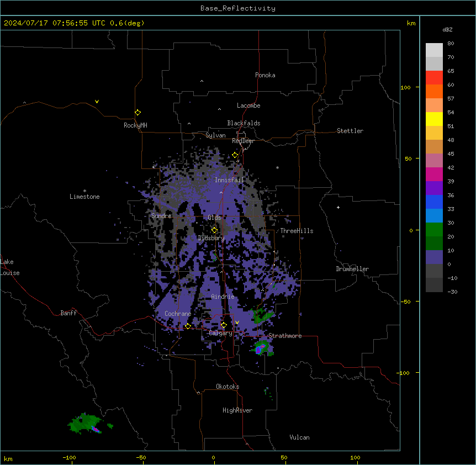Click the Blackfalds city label

click(244, 123)
